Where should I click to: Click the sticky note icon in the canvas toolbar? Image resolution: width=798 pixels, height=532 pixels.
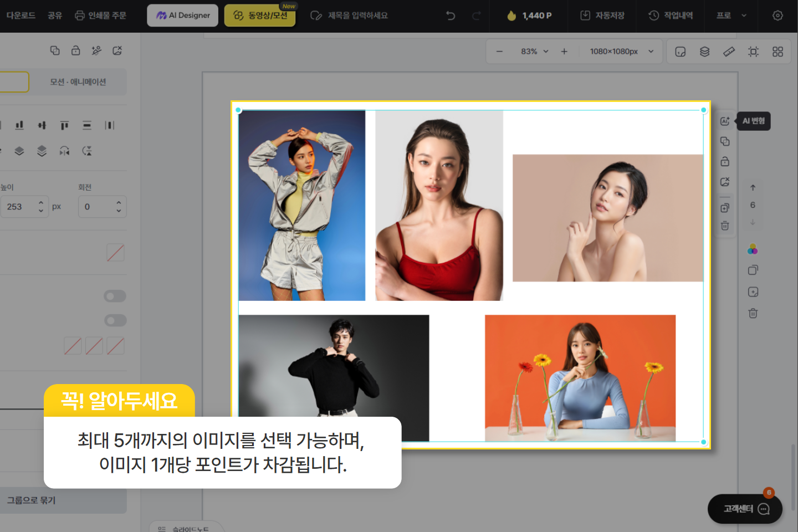[x=681, y=52]
